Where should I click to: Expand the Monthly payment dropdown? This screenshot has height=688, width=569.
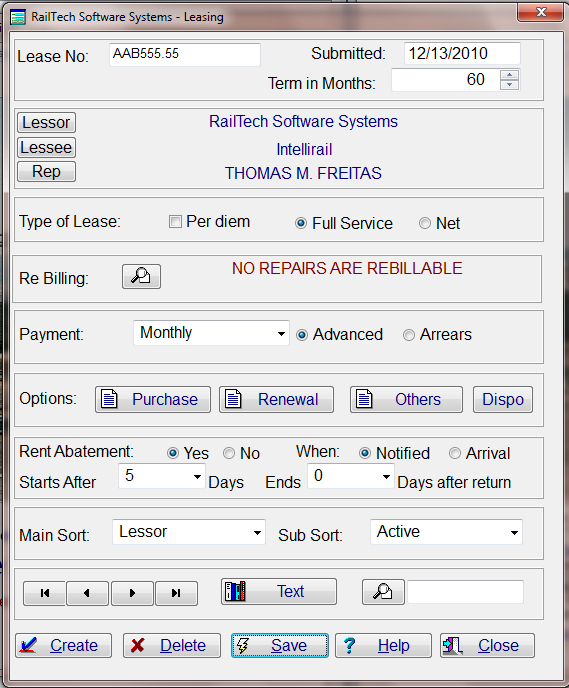point(281,333)
